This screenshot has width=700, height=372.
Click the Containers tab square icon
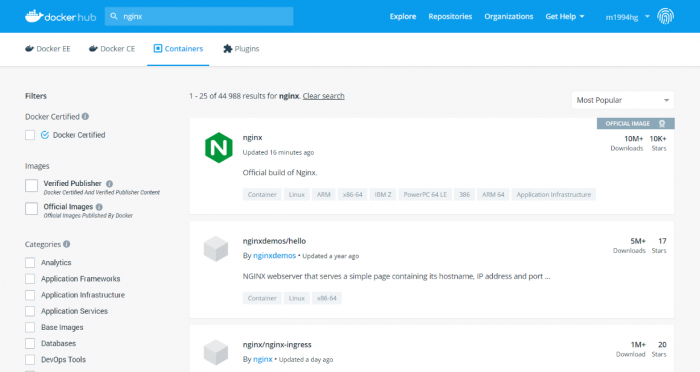[x=158, y=48]
